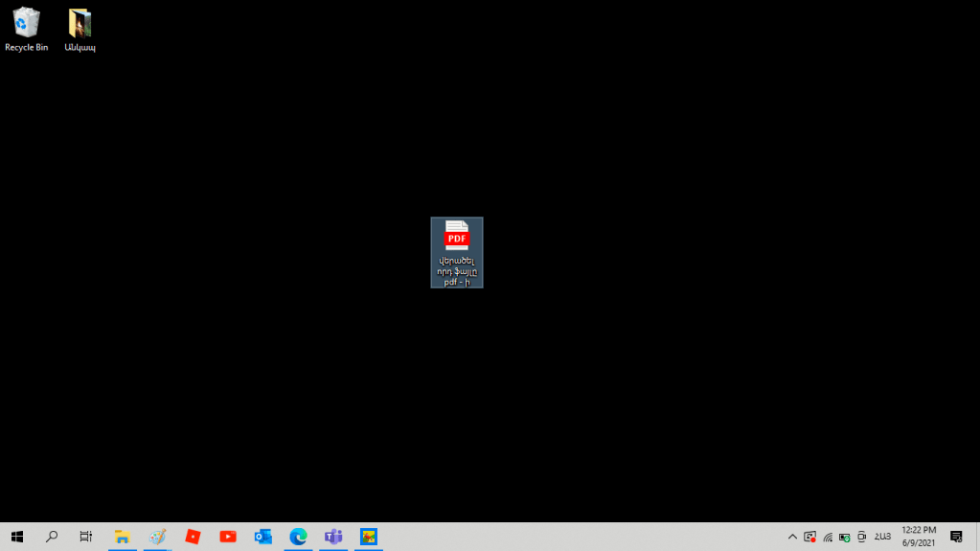Switch to the Paint app in taskbar

click(x=157, y=537)
